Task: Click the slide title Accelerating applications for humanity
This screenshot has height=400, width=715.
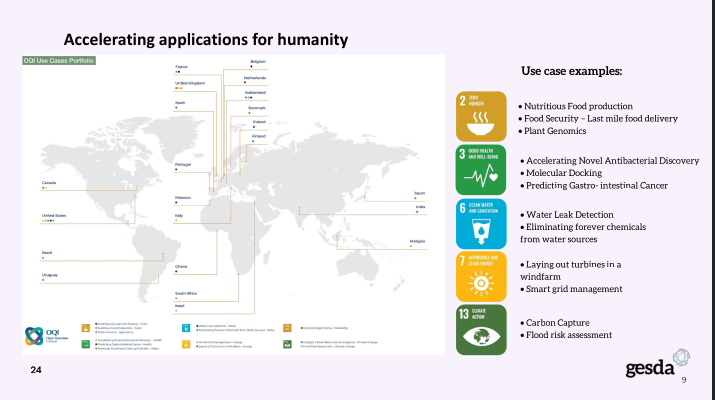Action: point(206,39)
